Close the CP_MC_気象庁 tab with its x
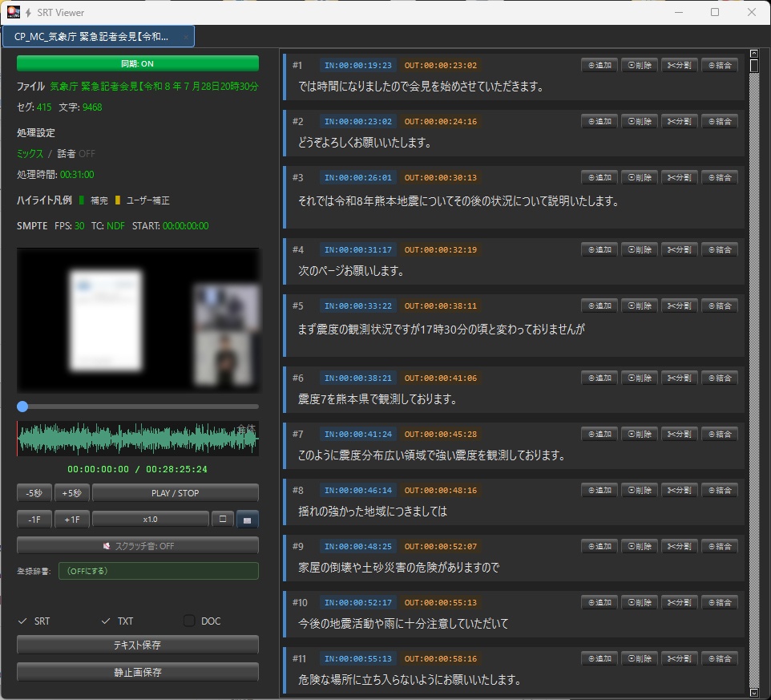This screenshot has height=700, width=771. 186,37
